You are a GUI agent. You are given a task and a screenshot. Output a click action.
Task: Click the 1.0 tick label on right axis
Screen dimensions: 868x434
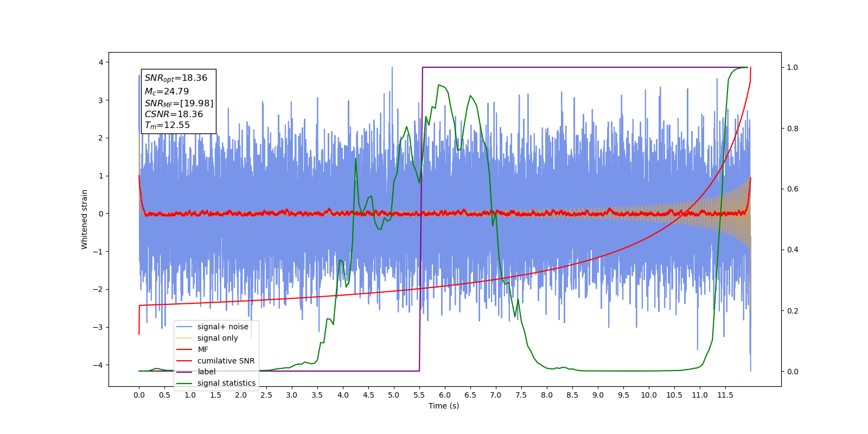793,67
